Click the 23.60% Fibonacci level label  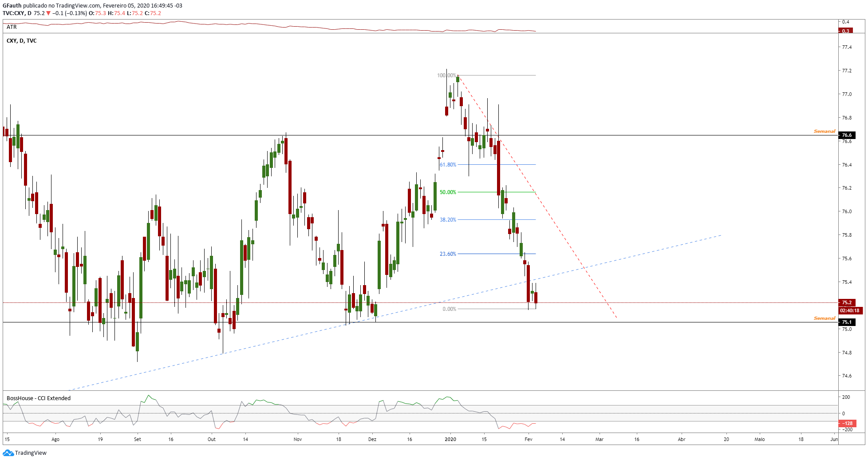pyautogui.click(x=448, y=254)
